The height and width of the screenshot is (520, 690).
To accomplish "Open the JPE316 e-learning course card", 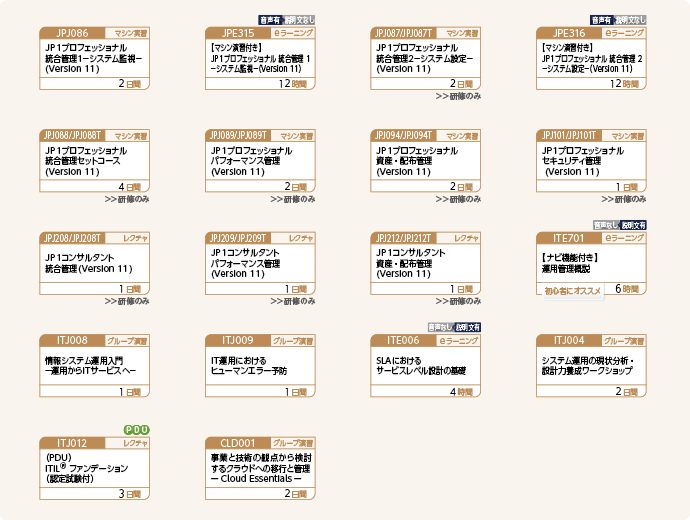I will (591, 59).
